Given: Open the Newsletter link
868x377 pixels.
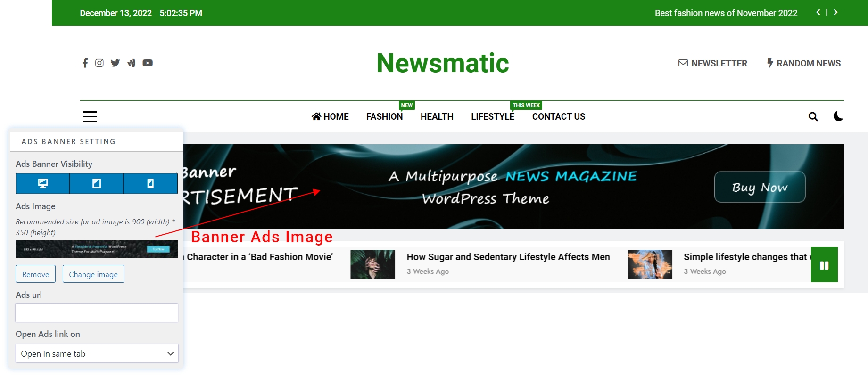Looking at the screenshot, I should 712,63.
